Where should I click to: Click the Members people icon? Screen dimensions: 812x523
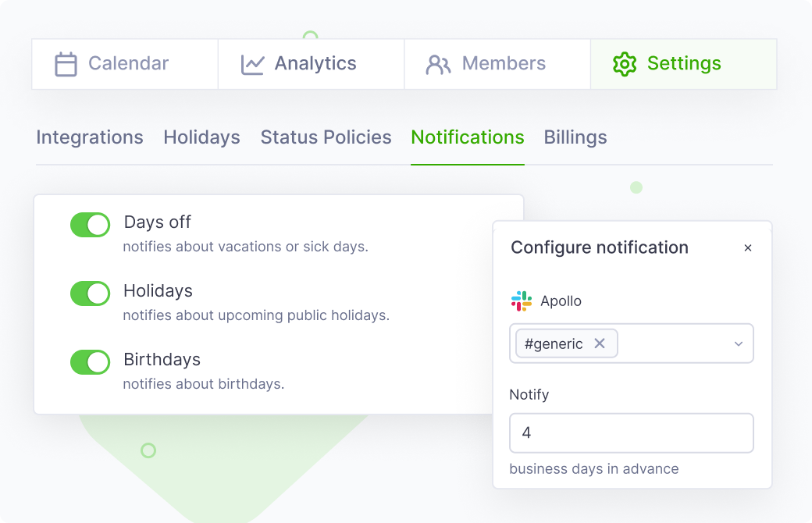pyautogui.click(x=439, y=63)
